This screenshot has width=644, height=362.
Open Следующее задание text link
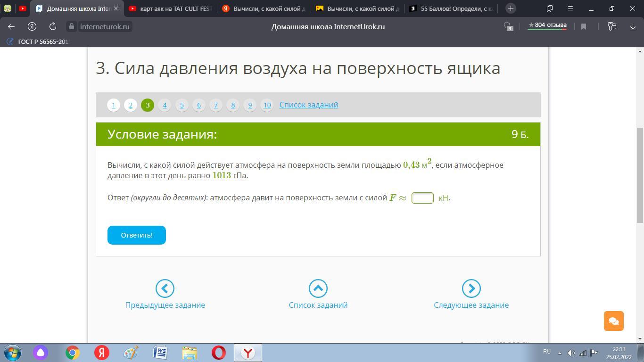(471, 305)
